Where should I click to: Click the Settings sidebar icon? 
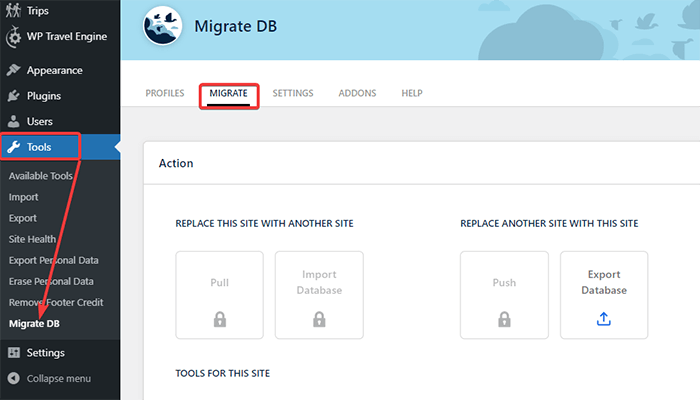(14, 353)
